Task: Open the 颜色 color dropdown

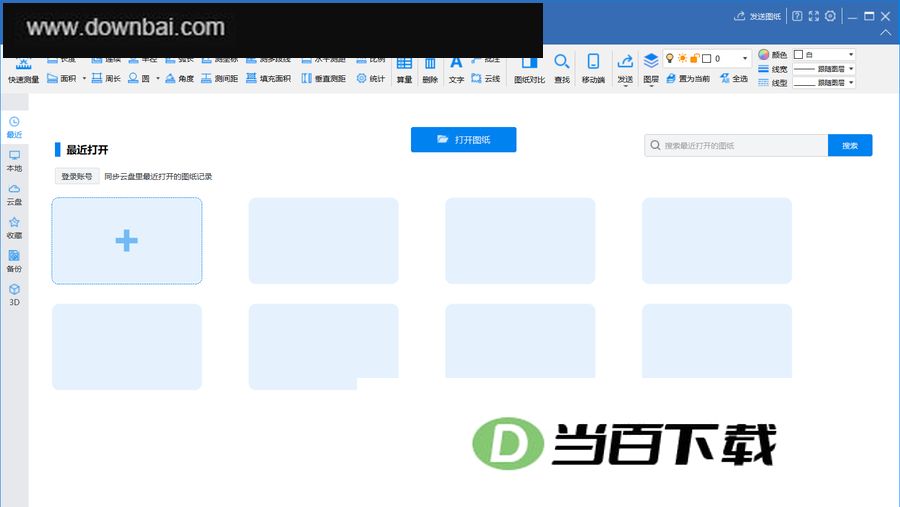Action: pos(824,55)
